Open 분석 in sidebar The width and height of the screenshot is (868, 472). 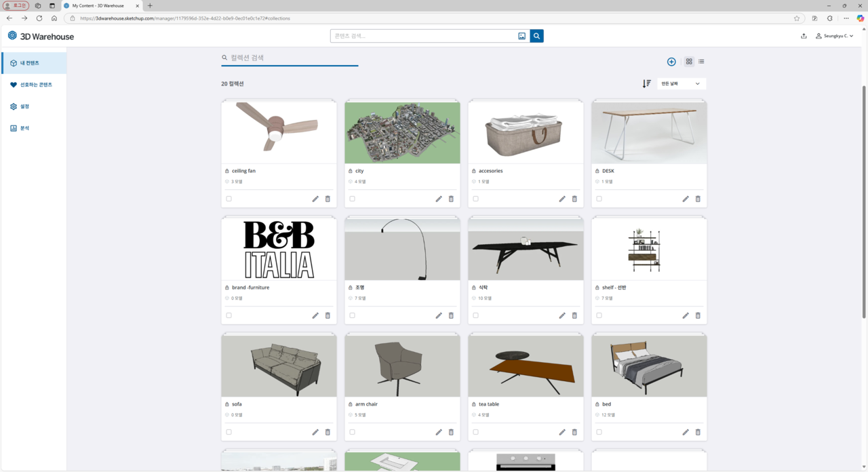coord(34,128)
